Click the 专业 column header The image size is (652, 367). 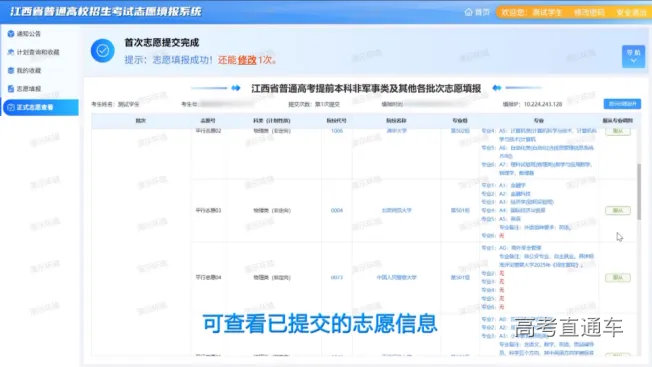pos(538,121)
